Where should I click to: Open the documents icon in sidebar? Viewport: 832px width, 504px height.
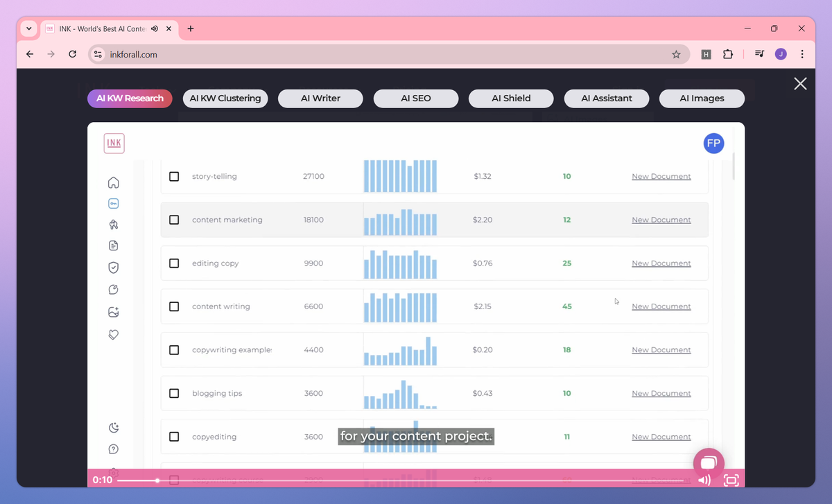114,245
